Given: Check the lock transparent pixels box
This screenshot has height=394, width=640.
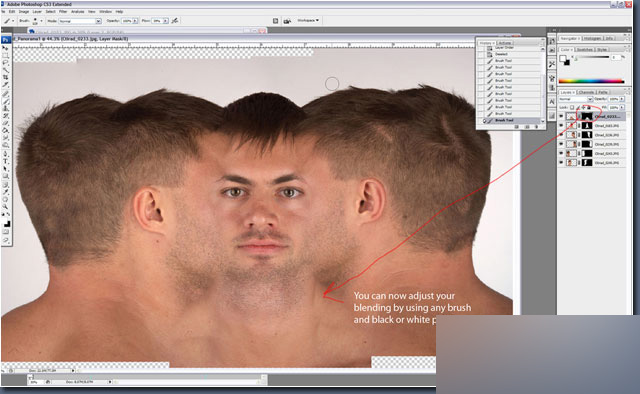Looking at the screenshot, I should [x=572, y=107].
